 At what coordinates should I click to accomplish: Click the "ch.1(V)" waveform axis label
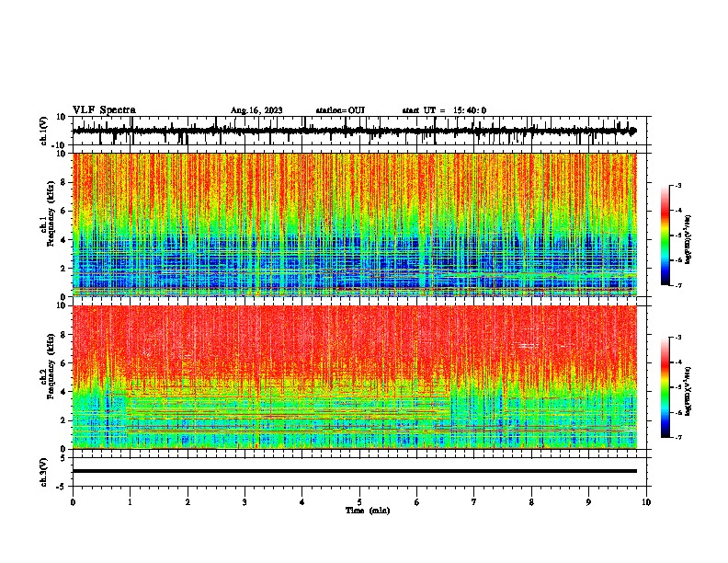[45, 131]
